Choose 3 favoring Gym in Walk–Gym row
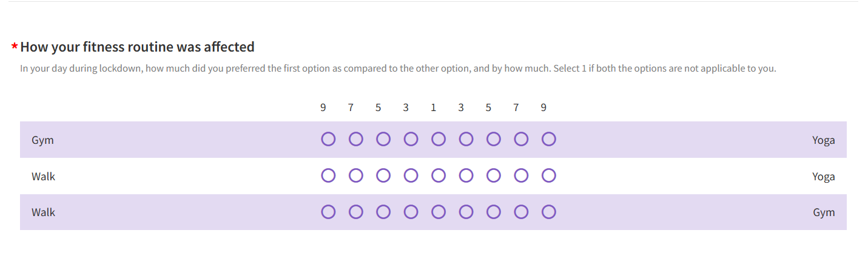Screen dimensions: 868x261 [x=466, y=212]
